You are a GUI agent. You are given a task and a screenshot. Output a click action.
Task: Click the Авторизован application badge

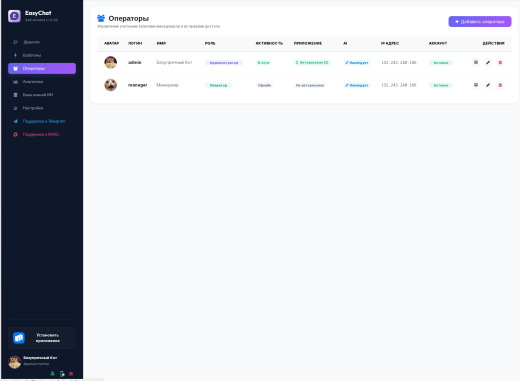(x=312, y=63)
